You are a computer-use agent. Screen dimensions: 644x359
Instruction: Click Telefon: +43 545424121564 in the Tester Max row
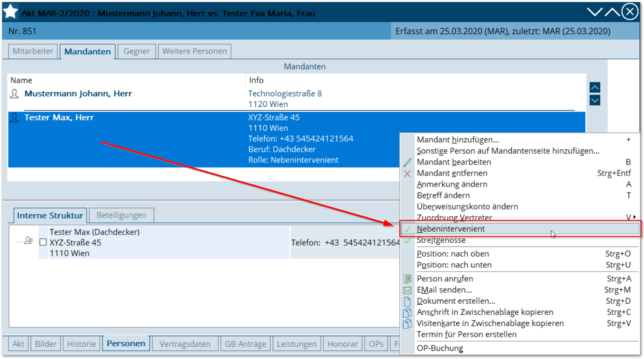(x=301, y=139)
